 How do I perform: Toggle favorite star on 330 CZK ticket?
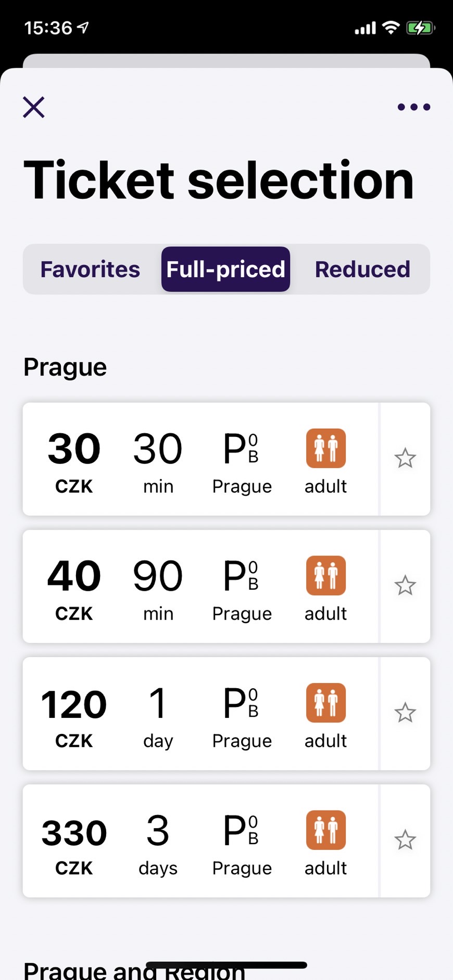point(405,841)
